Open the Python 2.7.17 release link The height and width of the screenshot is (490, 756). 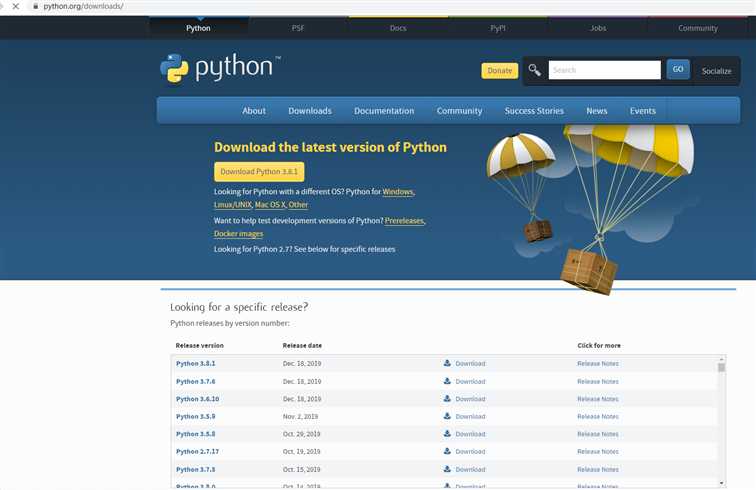coord(198,451)
